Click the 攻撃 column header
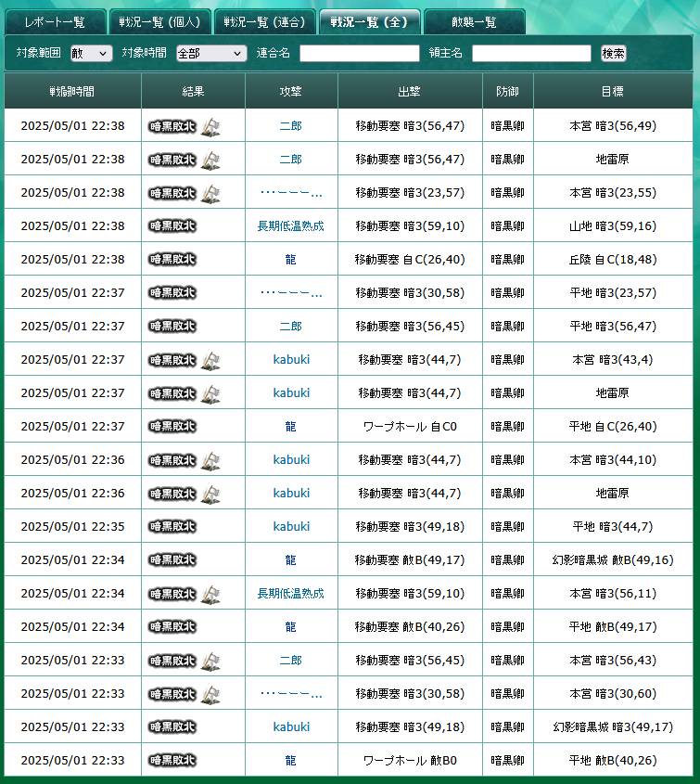The height and width of the screenshot is (784, 700). click(291, 91)
